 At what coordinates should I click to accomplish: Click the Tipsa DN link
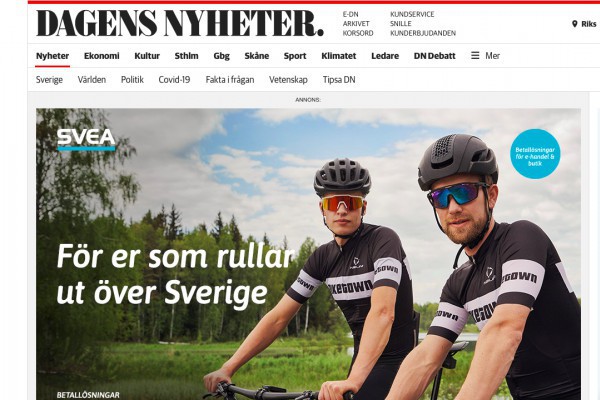click(339, 80)
